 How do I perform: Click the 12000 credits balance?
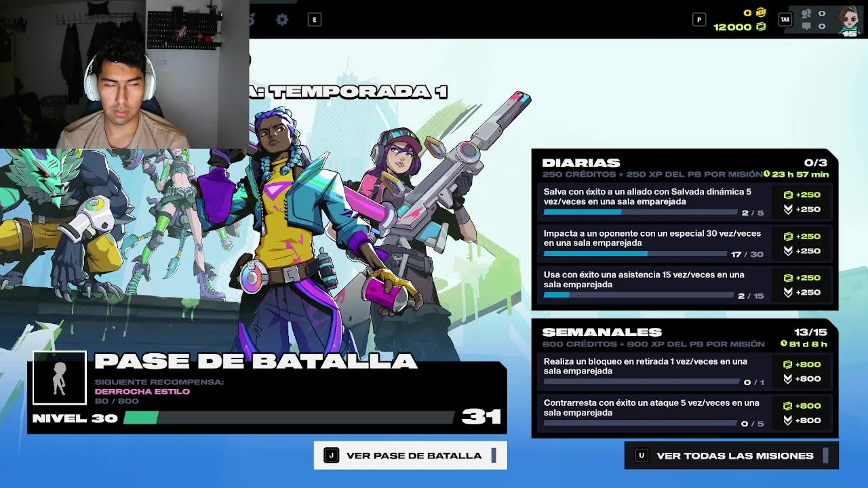click(732, 27)
